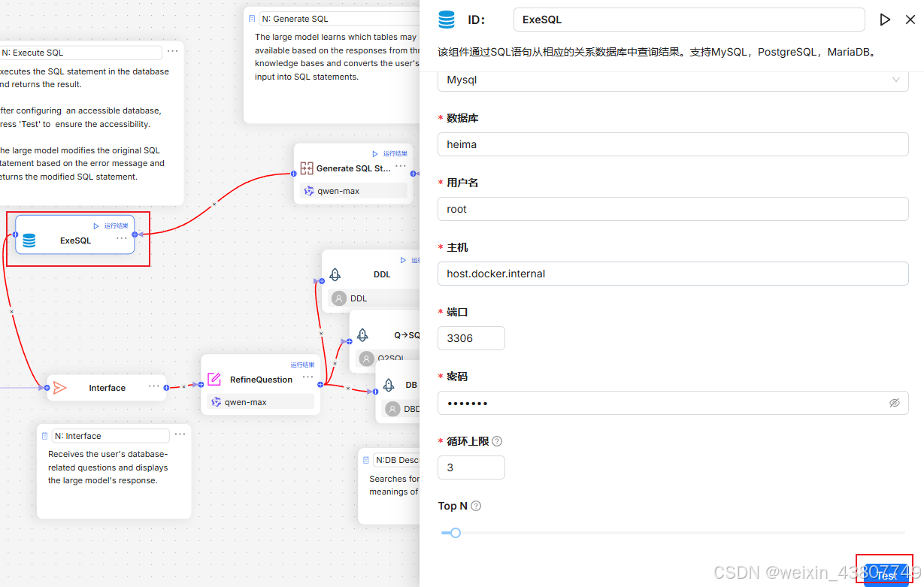
Task: Open the Interface node three-dot menu
Action: tap(154, 386)
